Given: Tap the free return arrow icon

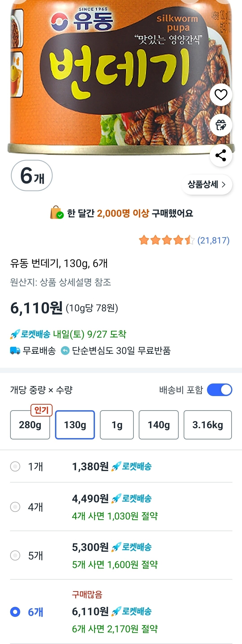Looking at the screenshot, I should coord(65,351).
